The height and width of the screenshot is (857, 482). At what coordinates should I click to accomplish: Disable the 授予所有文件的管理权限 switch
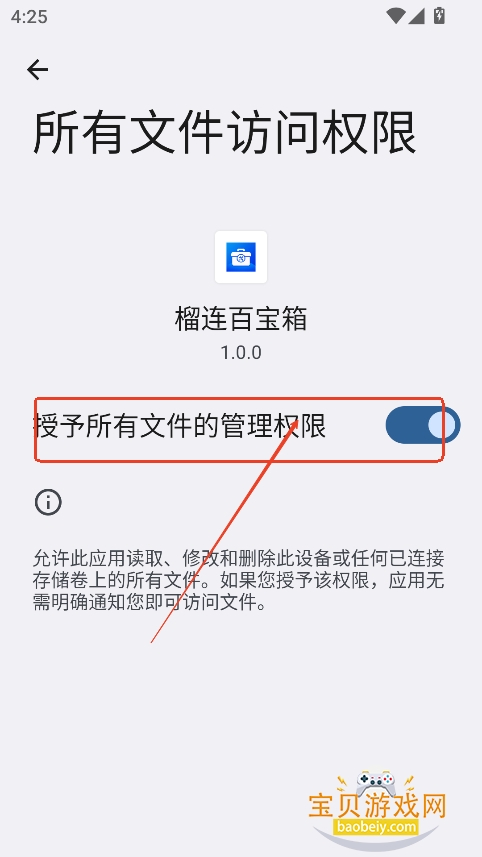point(423,425)
